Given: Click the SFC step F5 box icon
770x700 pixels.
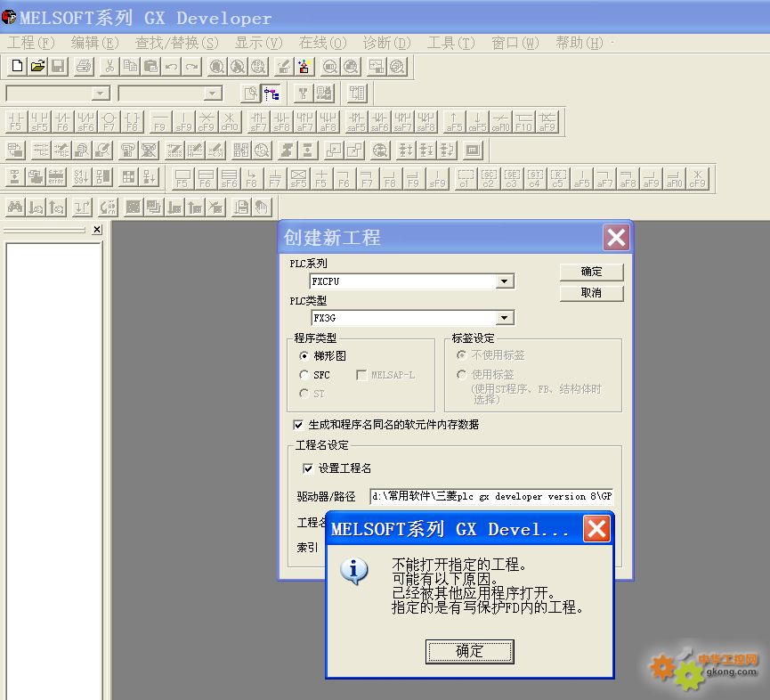Looking at the screenshot, I should click(182, 178).
